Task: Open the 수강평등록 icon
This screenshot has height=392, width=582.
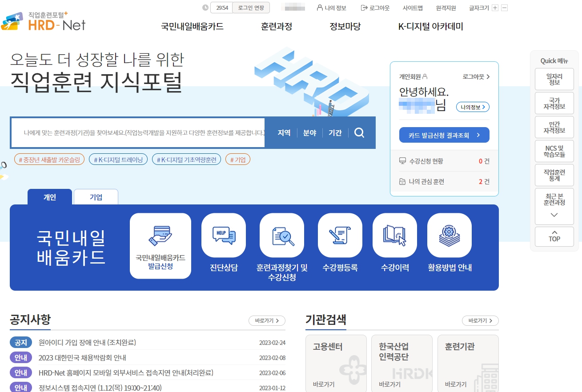Action: click(340, 236)
